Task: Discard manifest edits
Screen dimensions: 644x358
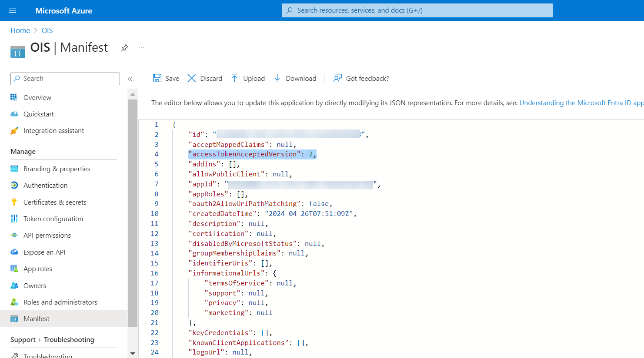Action: pyautogui.click(x=205, y=78)
